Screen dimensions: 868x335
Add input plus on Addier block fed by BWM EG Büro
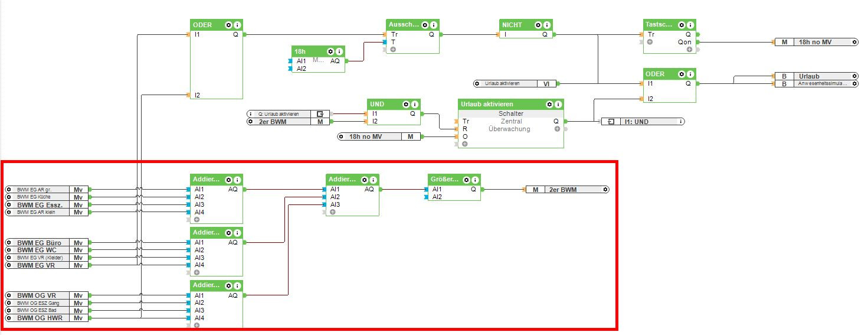click(196, 272)
